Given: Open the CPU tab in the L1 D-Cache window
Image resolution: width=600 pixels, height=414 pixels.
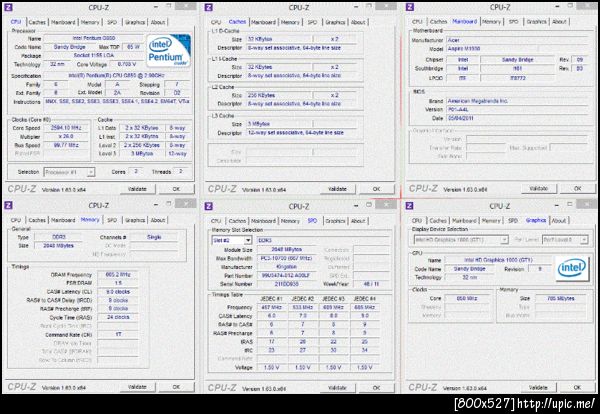Looking at the screenshot, I should pyautogui.click(x=216, y=22).
